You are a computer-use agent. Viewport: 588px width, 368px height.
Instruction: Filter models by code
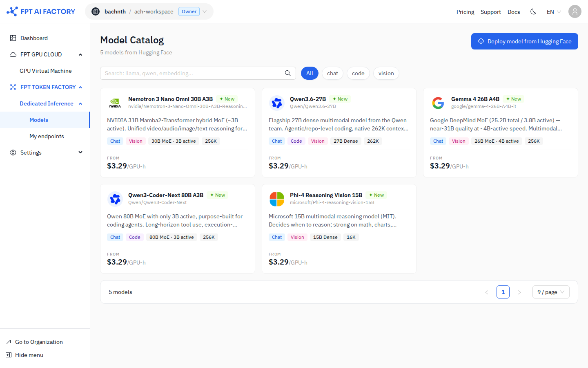coord(358,73)
